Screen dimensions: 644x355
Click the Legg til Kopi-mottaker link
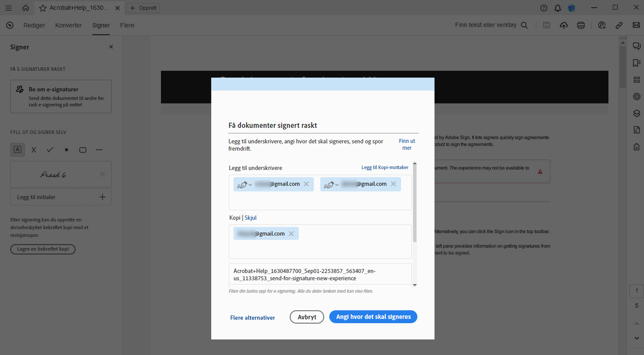click(x=385, y=167)
